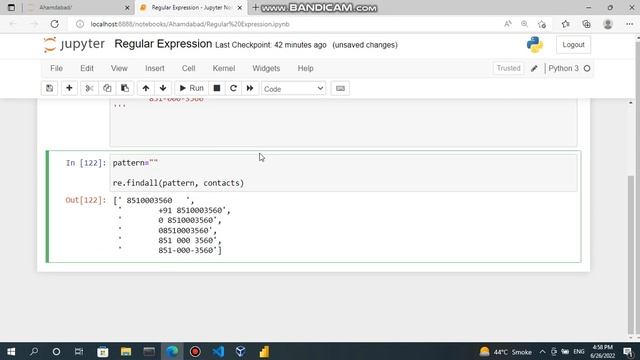Click the zoom magnifier icon in address bar

[524, 24]
